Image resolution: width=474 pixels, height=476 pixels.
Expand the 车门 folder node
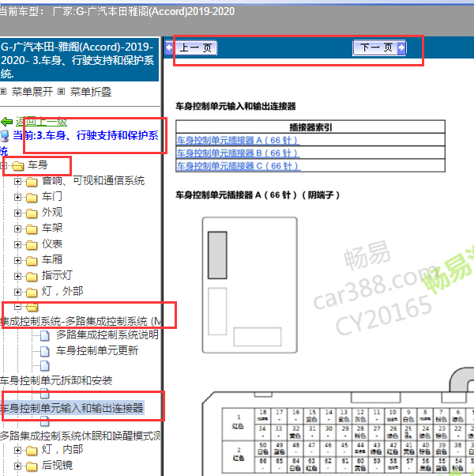[x=17, y=198]
